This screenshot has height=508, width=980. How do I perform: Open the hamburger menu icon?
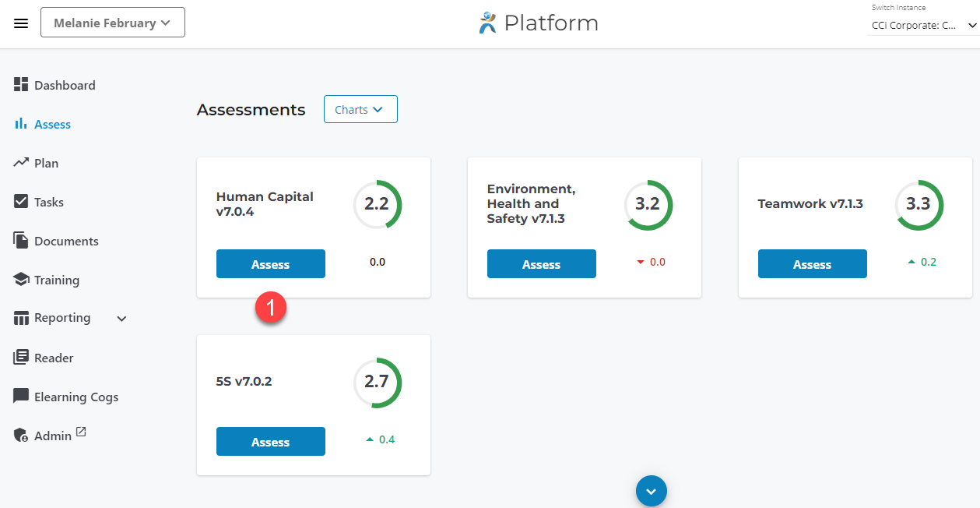click(21, 23)
